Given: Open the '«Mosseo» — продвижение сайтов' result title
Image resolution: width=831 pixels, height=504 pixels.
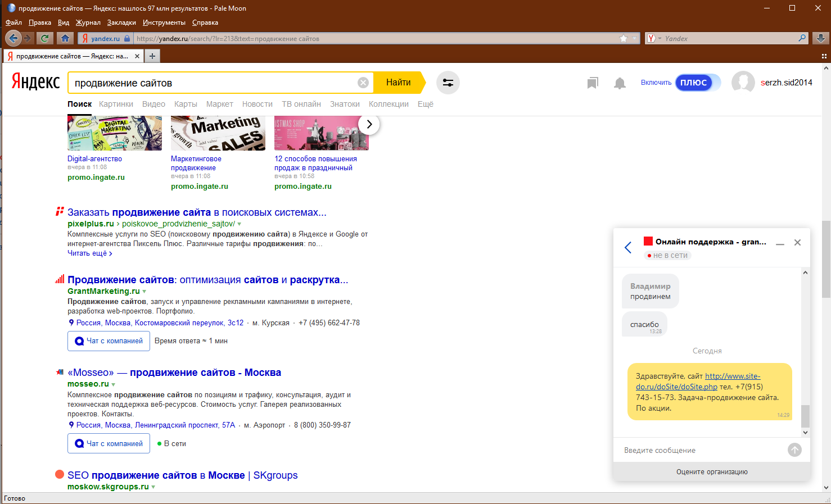Looking at the screenshot, I should (x=174, y=373).
